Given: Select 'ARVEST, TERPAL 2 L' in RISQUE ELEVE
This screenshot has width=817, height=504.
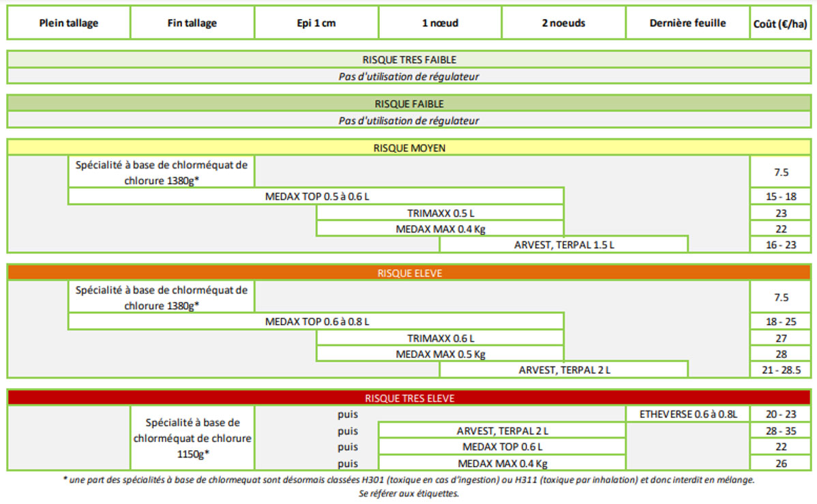Looking at the screenshot, I should point(564,370).
